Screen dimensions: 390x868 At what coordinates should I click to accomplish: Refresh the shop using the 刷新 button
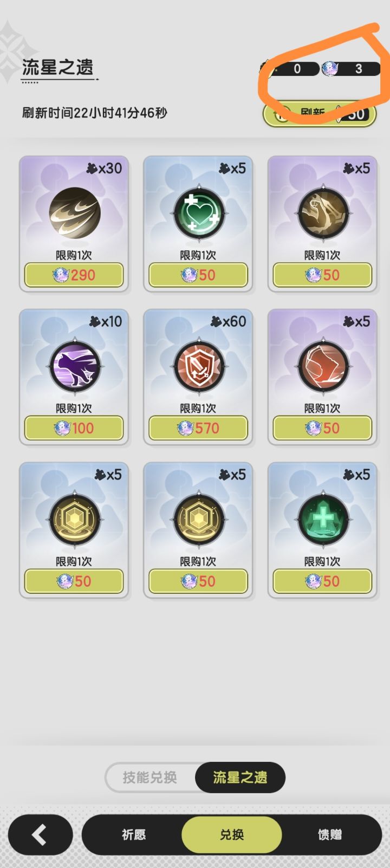pyautogui.click(x=320, y=114)
